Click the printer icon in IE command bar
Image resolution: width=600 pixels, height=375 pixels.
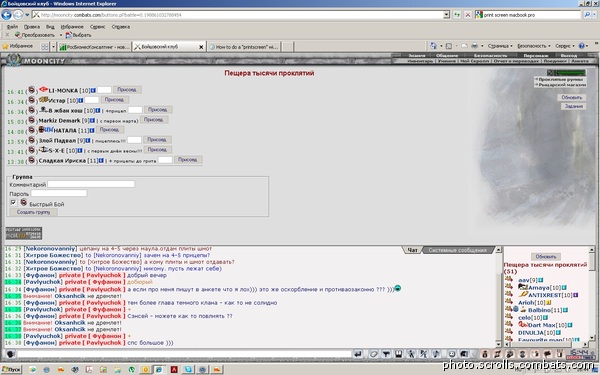(474, 46)
